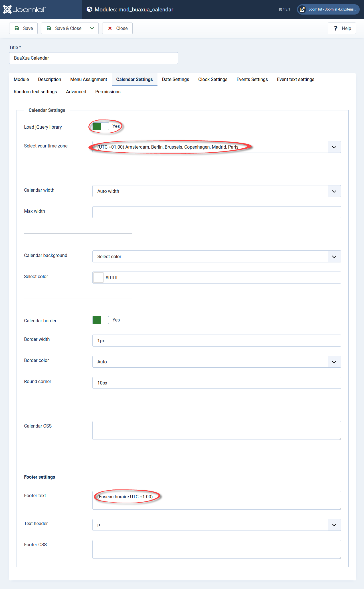Open the Text header dropdown
Image resolution: width=364 pixels, height=589 pixels.
(x=217, y=525)
